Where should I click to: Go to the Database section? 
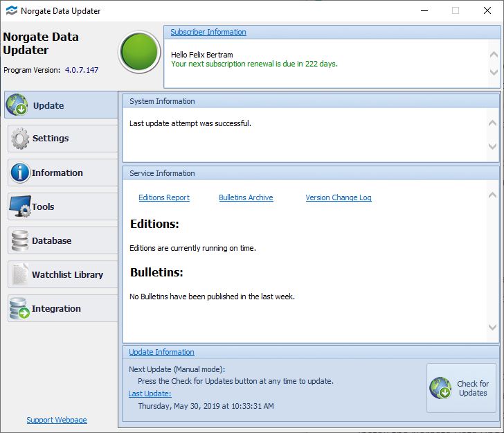coord(63,240)
